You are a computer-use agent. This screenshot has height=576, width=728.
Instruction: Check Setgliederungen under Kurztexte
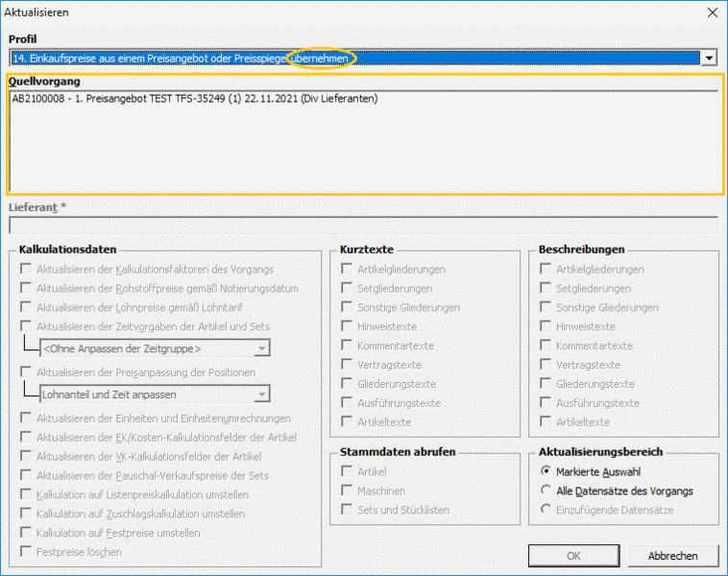[347, 288]
